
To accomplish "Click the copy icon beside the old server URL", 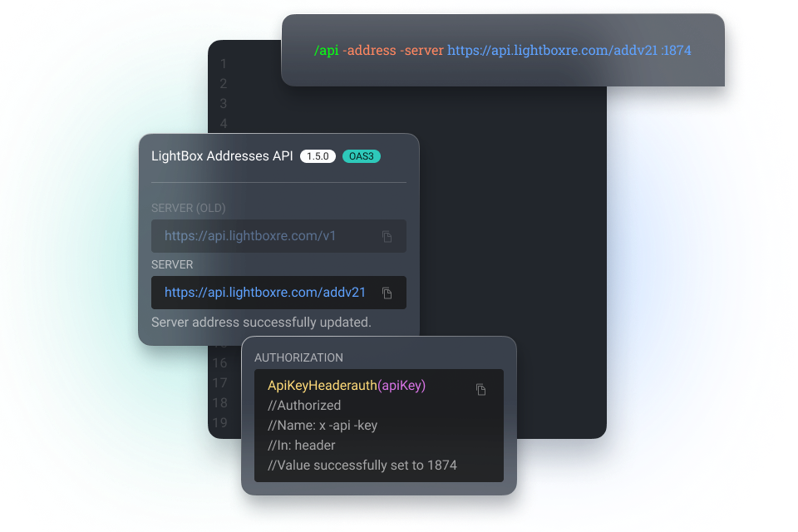I will pyautogui.click(x=387, y=236).
